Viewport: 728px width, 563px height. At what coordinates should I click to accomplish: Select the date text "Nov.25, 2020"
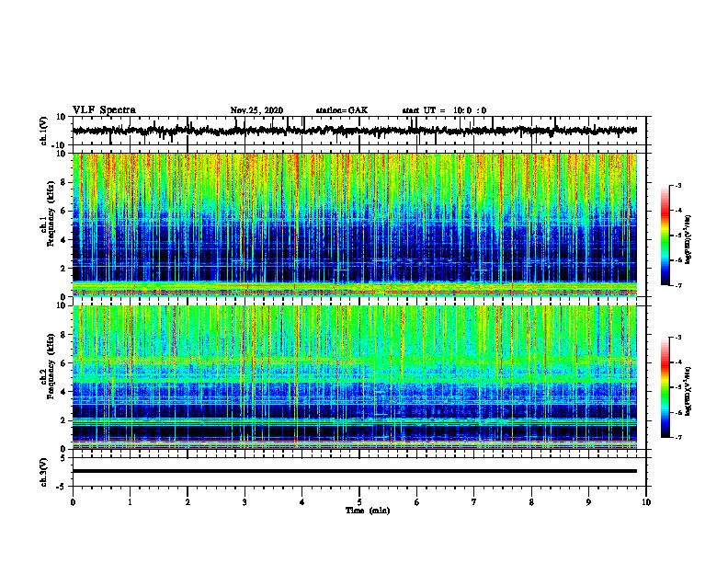pyautogui.click(x=256, y=110)
